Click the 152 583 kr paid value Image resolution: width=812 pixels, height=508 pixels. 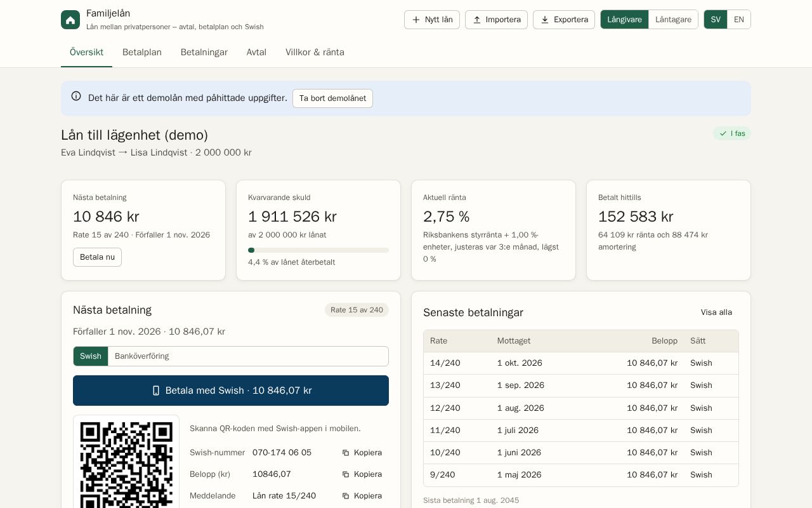click(x=636, y=217)
